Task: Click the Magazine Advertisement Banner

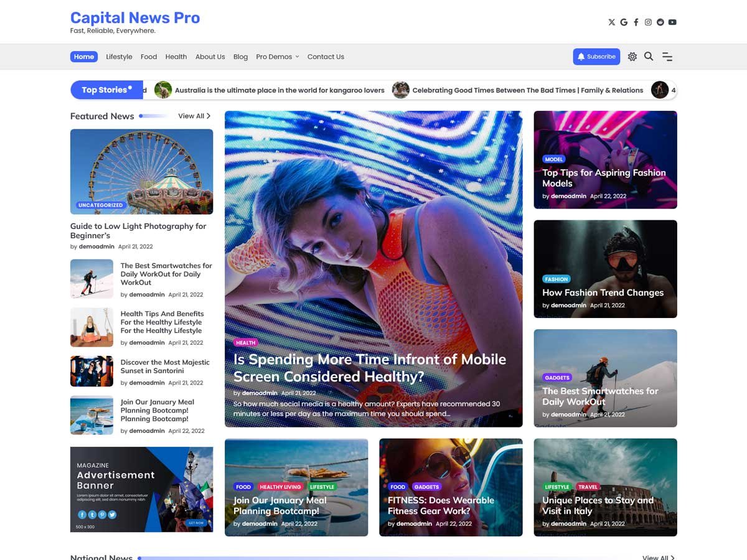Action: pyautogui.click(x=141, y=489)
